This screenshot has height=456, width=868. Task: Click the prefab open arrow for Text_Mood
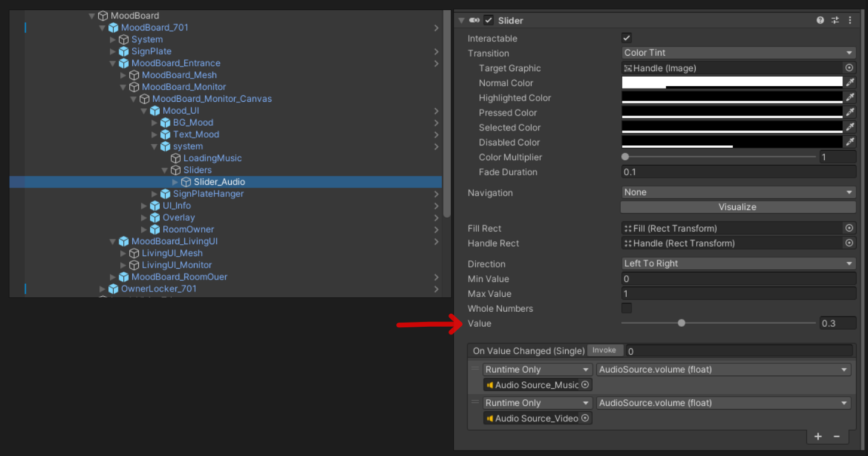tap(436, 135)
